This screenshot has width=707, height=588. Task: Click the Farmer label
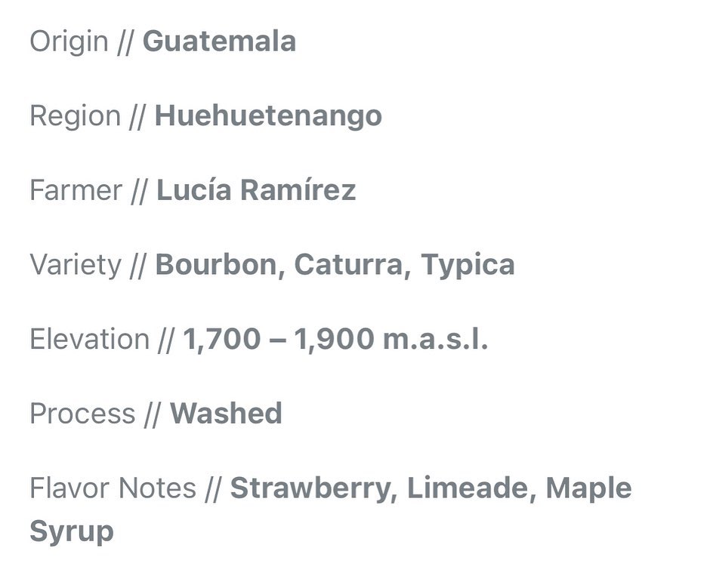click(x=76, y=190)
